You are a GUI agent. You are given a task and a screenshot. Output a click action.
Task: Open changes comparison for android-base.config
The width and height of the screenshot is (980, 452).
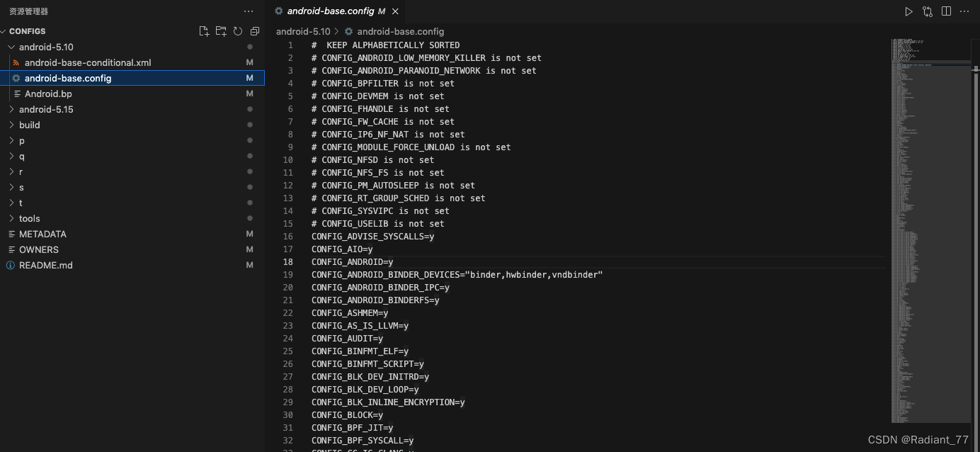coord(928,11)
